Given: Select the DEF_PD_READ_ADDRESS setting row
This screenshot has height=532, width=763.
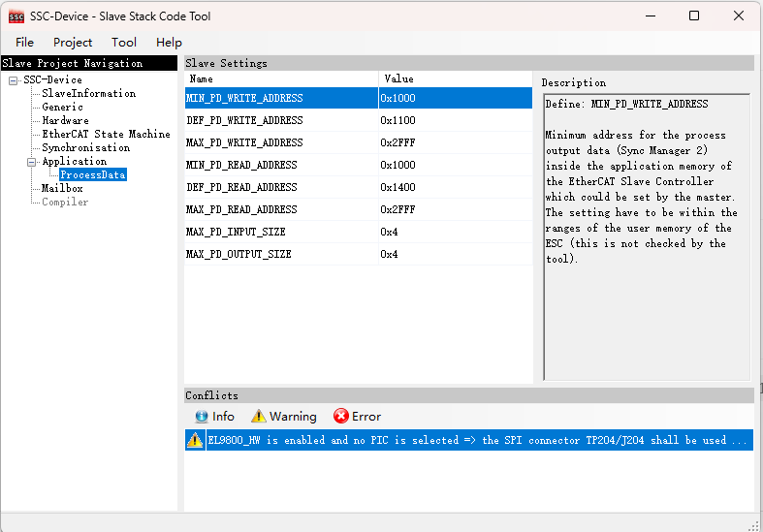Looking at the screenshot, I should pos(358,188).
